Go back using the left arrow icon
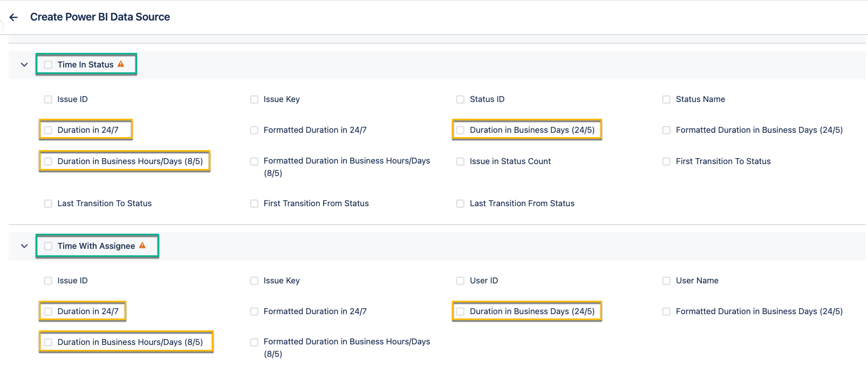Viewport: 868px width, 373px height. (x=14, y=17)
